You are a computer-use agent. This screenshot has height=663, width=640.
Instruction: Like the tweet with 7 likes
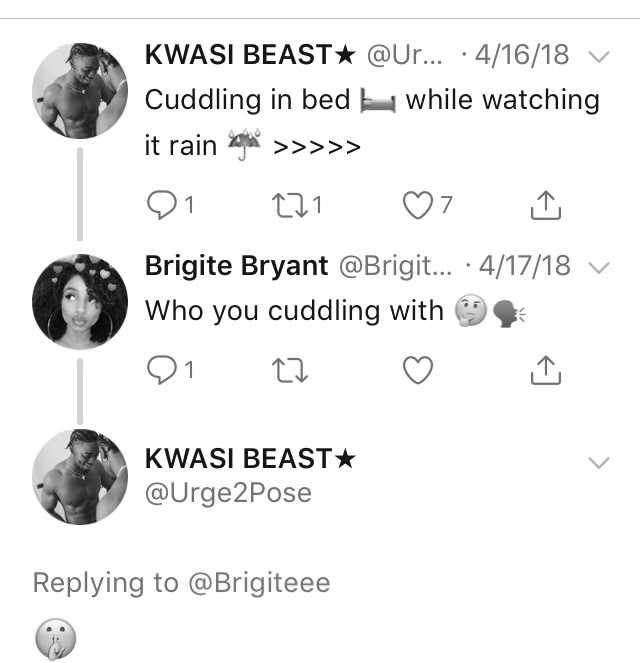tap(418, 205)
